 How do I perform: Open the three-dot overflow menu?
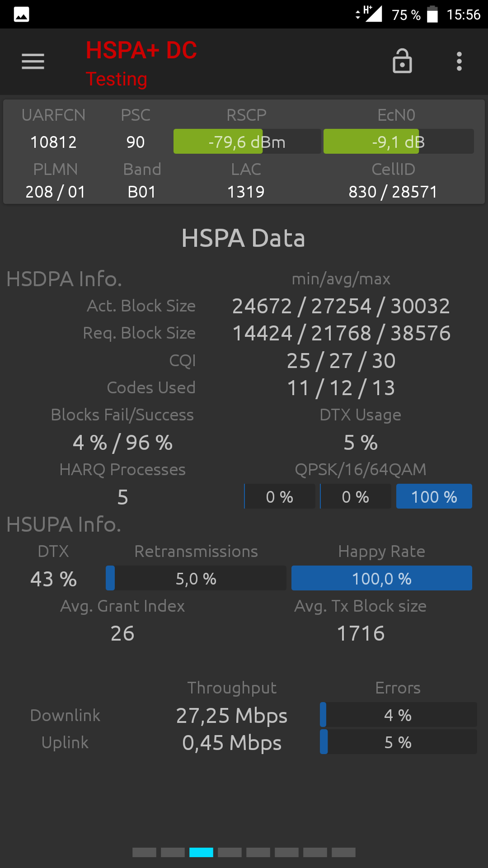click(x=459, y=61)
